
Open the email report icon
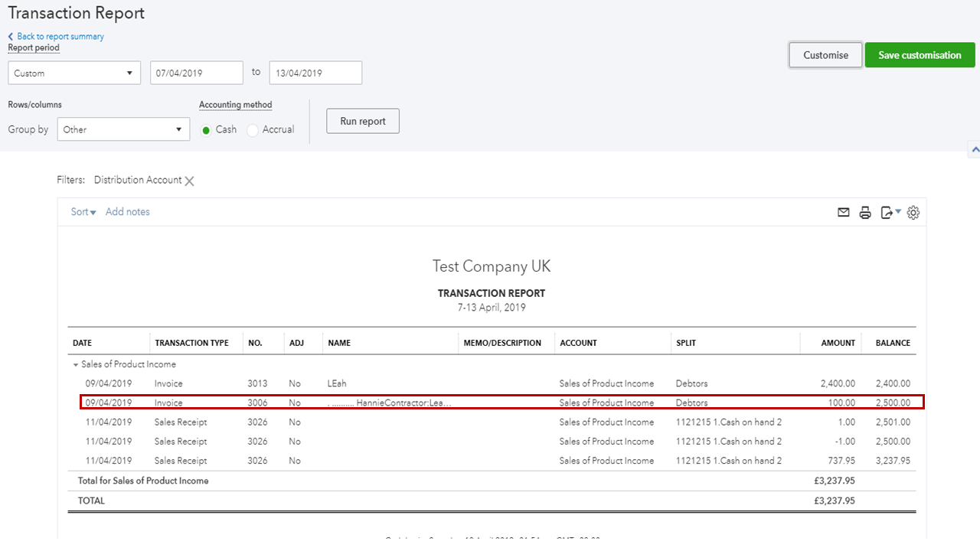coord(844,212)
